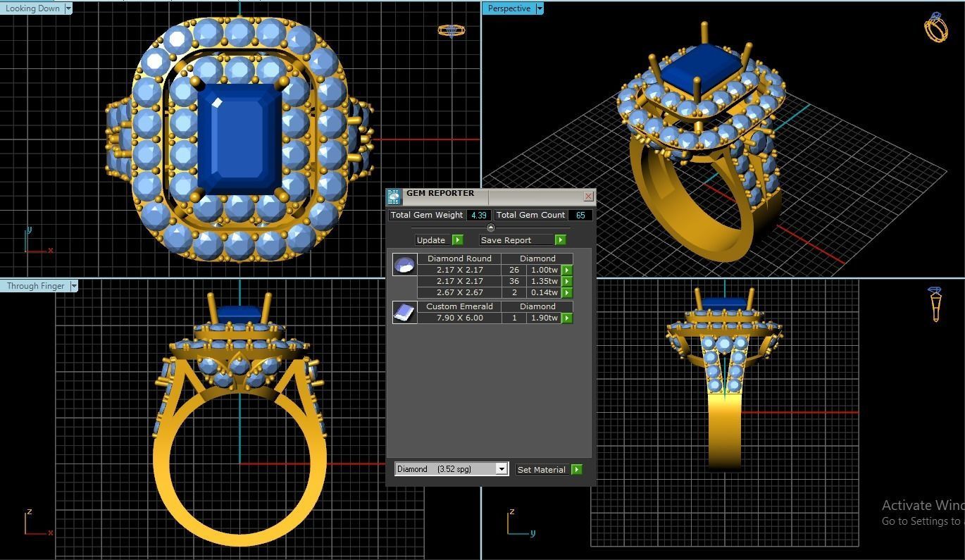
Task: Click the GEM REPORTER title bar text
Action: 440,193
